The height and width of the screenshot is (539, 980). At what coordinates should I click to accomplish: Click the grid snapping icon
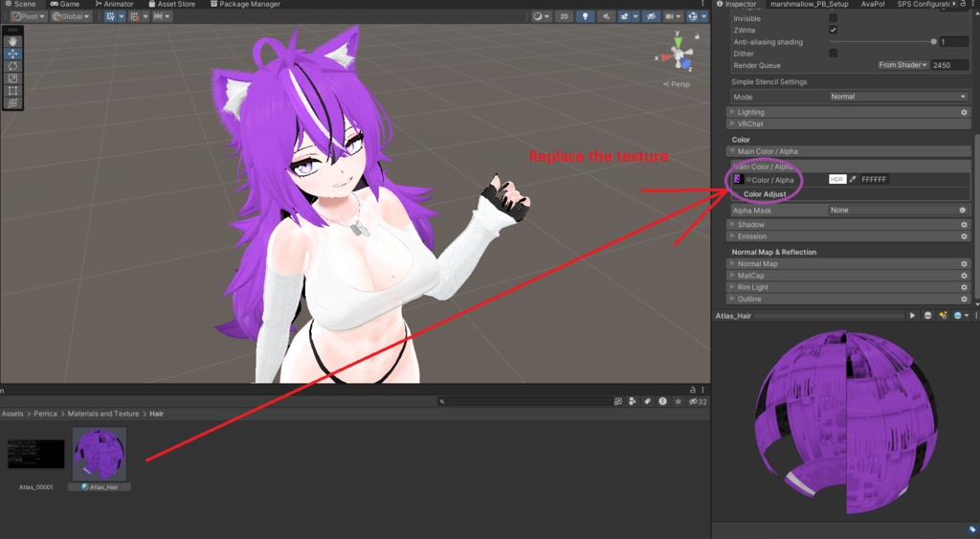[134, 16]
